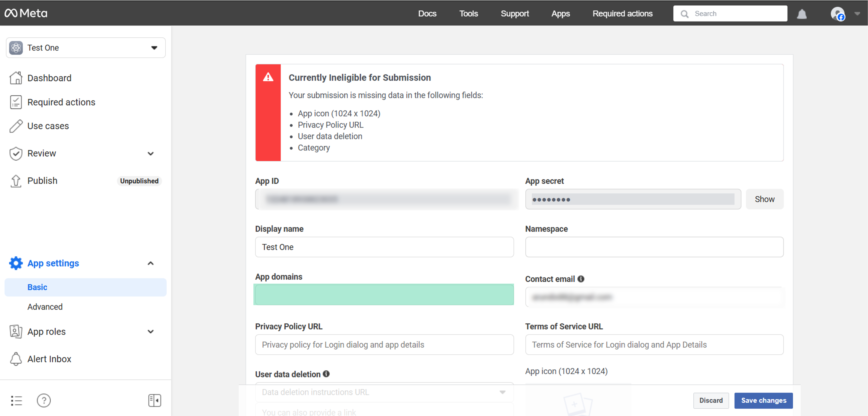Save changes to settings
Screen dimensions: 868x416
pos(763,400)
